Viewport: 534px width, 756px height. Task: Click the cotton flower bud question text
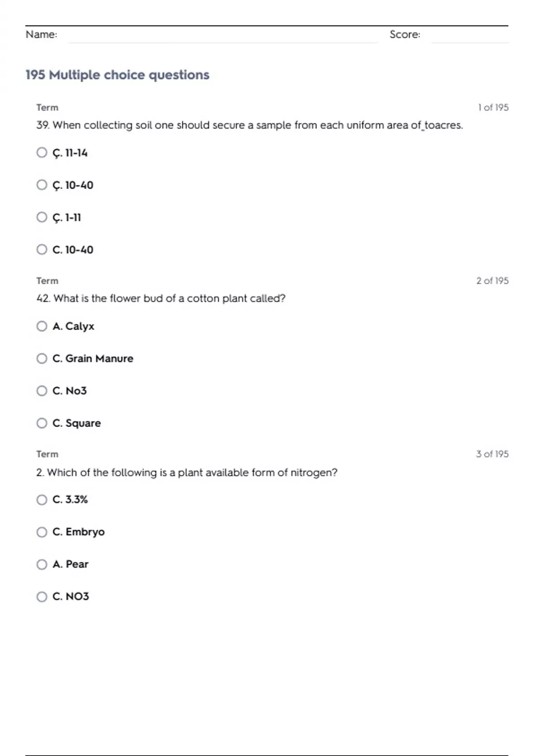161,298
